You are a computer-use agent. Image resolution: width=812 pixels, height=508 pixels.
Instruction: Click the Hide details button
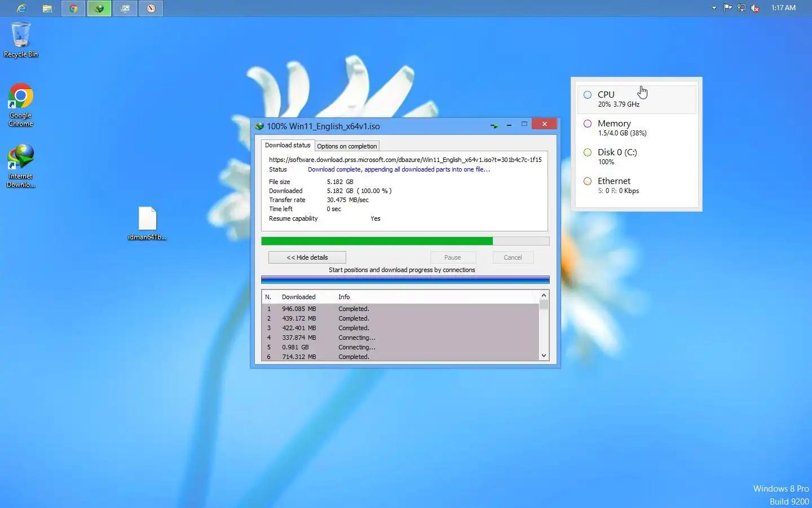307,257
